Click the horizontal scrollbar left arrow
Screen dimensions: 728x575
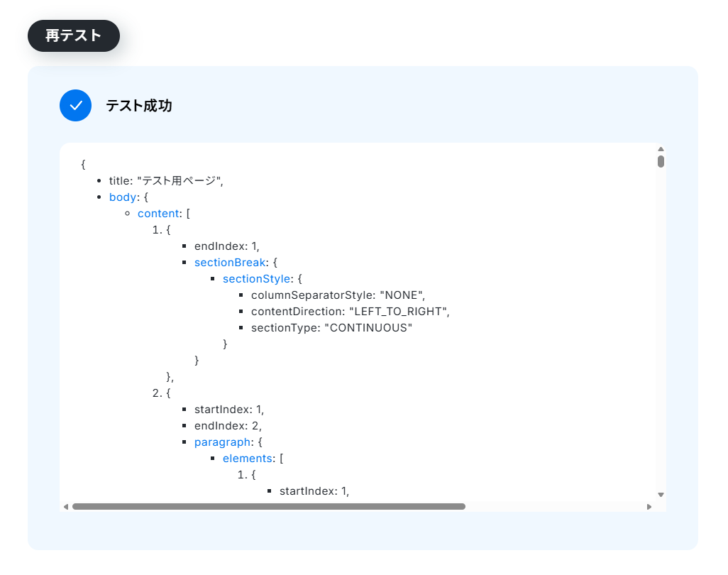click(66, 507)
